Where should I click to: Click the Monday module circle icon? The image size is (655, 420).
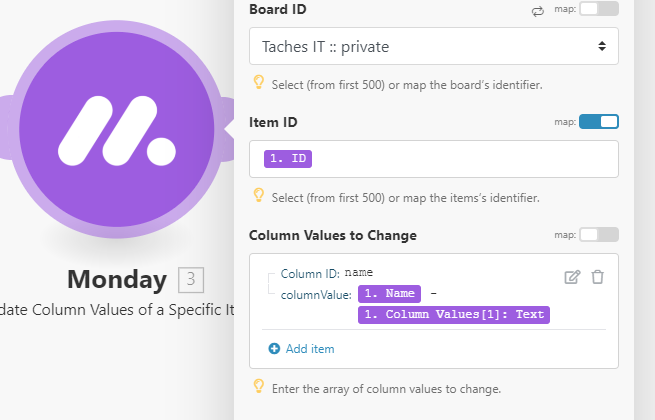coord(117,129)
